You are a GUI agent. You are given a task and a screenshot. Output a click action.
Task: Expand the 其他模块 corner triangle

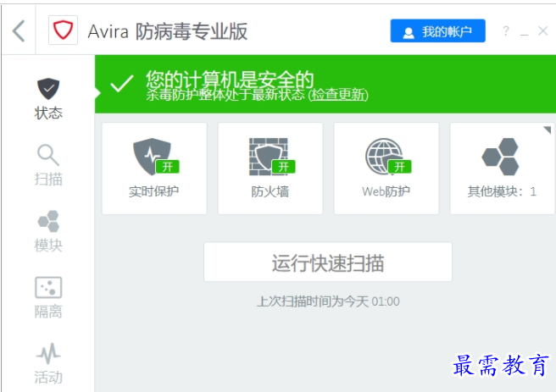548,130
